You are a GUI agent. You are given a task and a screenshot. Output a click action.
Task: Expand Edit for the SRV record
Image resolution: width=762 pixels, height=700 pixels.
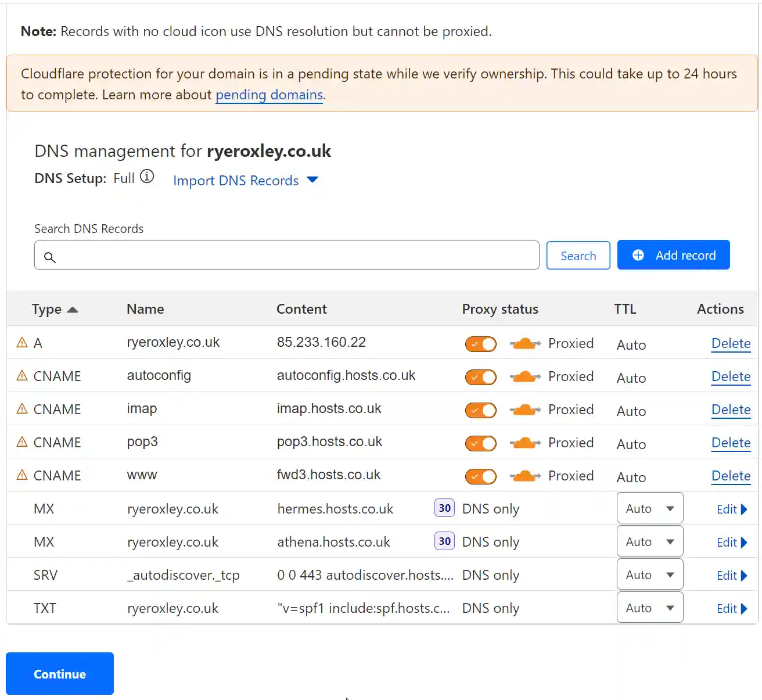731,575
